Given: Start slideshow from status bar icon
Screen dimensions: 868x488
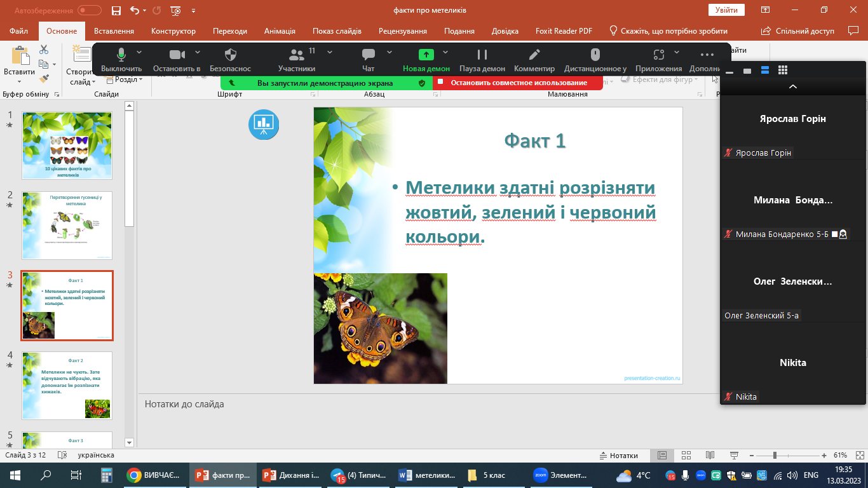Looking at the screenshot, I should 734,456.
